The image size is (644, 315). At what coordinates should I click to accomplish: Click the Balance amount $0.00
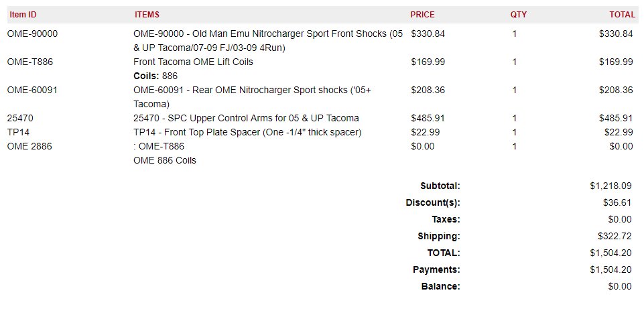tap(620, 287)
